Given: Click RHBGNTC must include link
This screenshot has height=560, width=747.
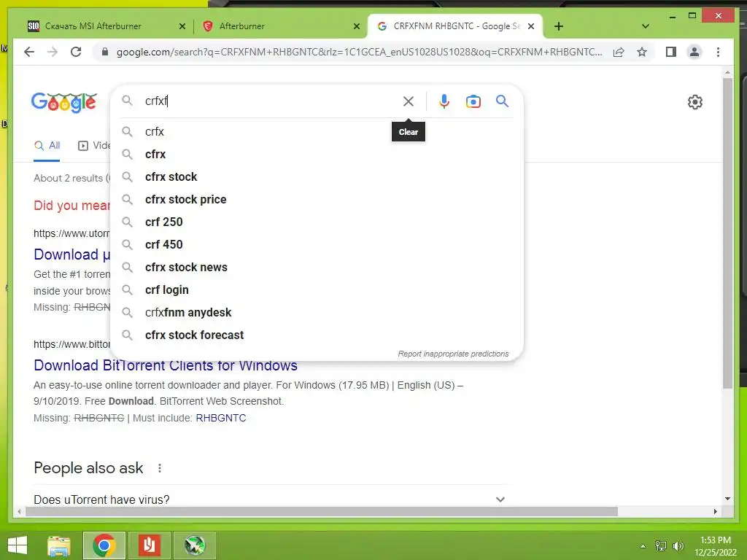Looking at the screenshot, I should coord(221,418).
